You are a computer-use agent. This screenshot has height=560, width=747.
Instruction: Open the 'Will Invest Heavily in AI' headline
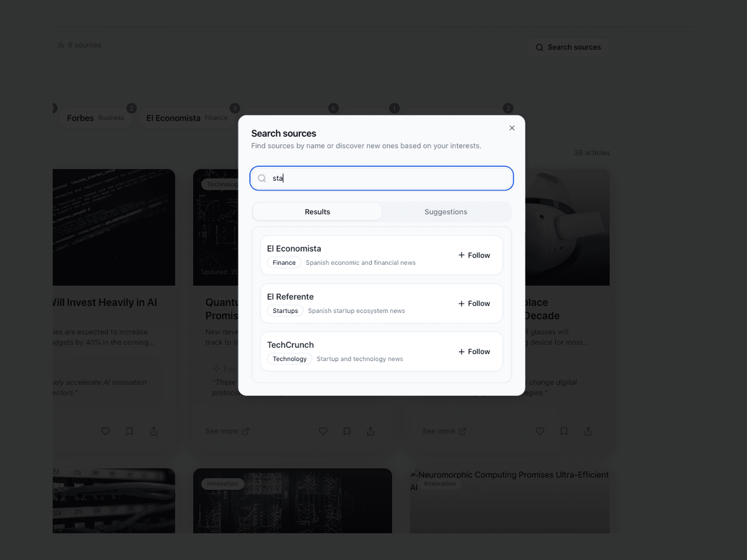click(x=105, y=302)
